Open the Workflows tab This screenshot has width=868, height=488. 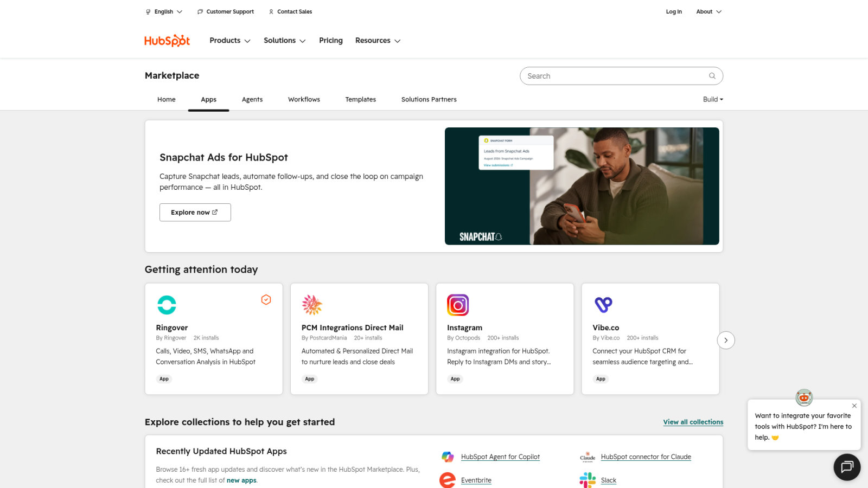[304, 100]
